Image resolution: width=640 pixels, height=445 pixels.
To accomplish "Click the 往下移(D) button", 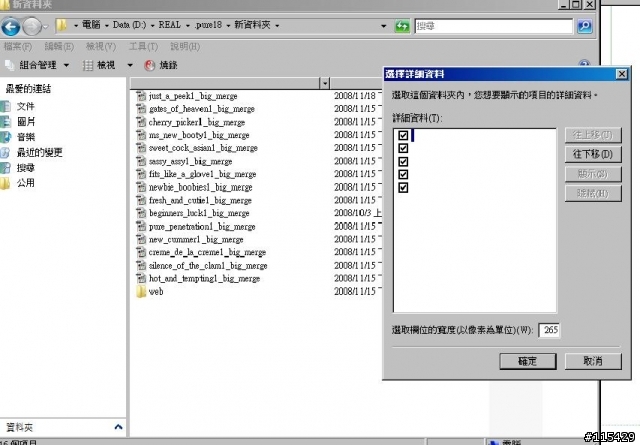I will (593, 154).
